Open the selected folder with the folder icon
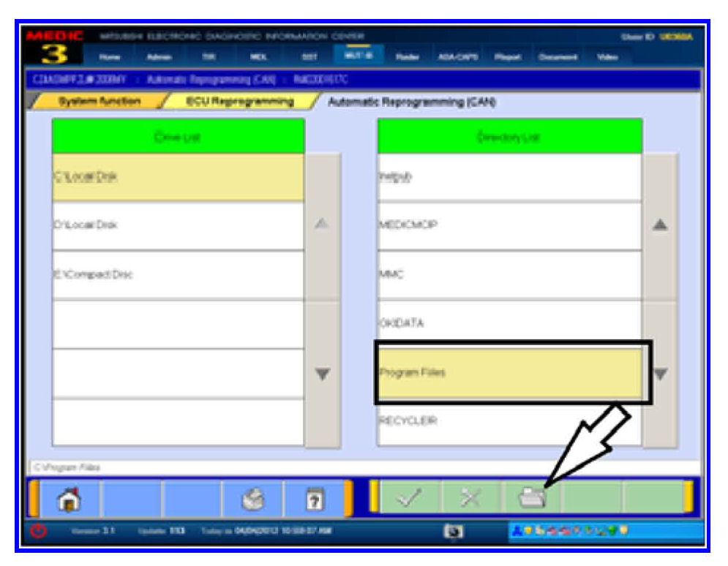 [532, 499]
